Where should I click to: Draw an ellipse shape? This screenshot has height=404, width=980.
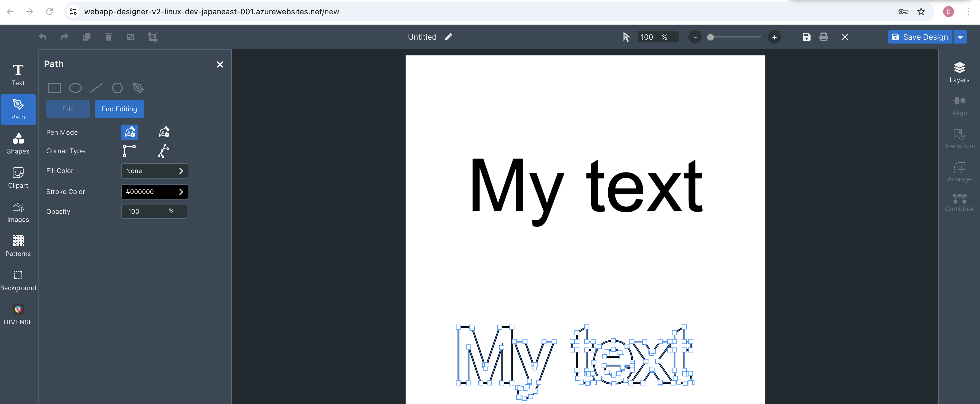pyautogui.click(x=75, y=88)
